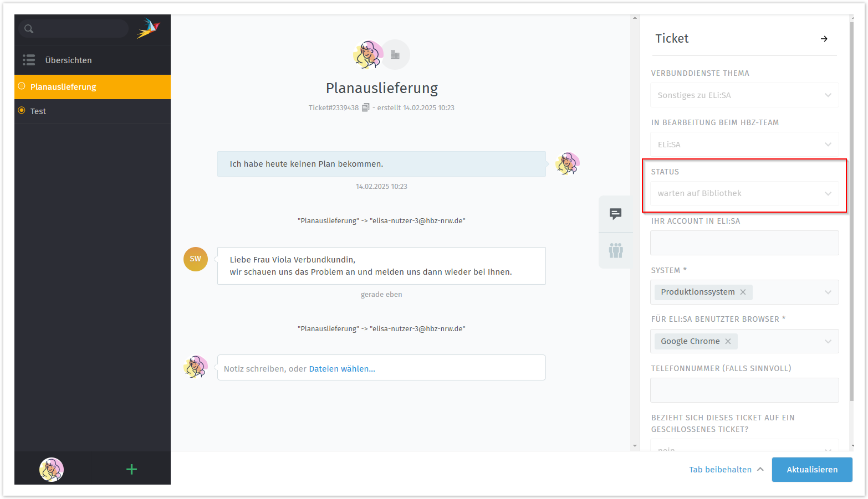This screenshot has height=499, width=868.
Task: Open the user avatar in sidebar footer
Action: [52, 470]
